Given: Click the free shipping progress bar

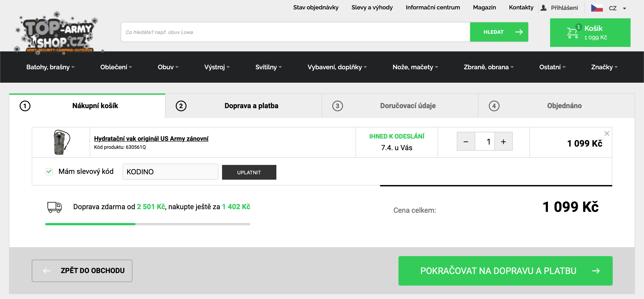Looking at the screenshot, I should tap(148, 224).
